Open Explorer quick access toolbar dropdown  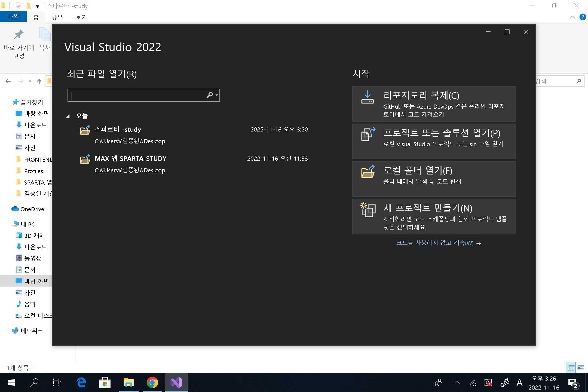38,6
